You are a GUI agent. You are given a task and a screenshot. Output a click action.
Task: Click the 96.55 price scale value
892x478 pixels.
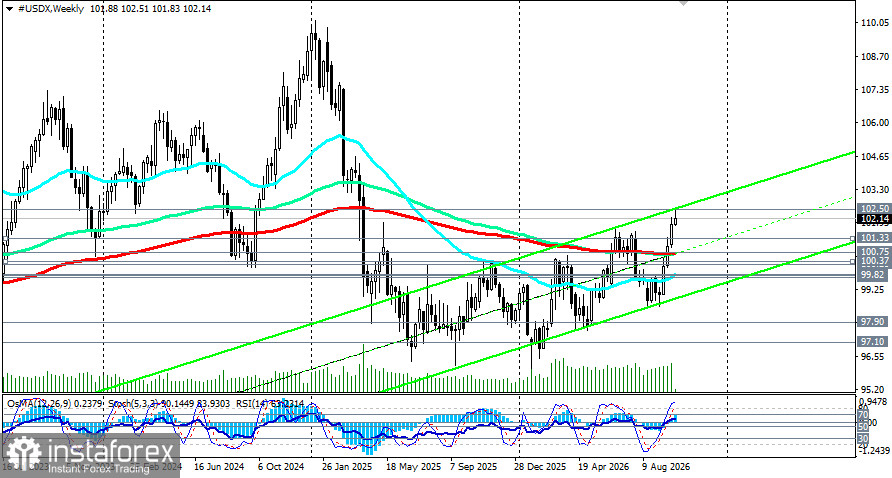click(x=875, y=357)
